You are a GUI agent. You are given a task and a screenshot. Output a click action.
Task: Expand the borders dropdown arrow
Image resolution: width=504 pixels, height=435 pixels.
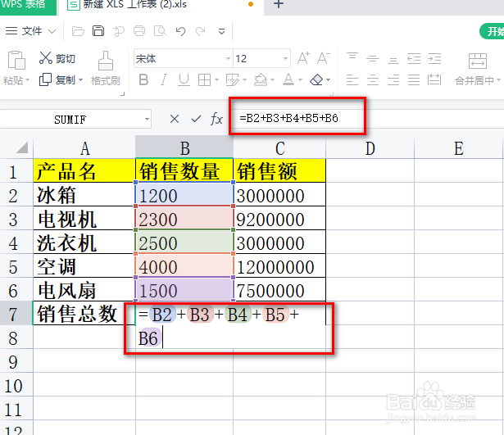click(x=216, y=80)
